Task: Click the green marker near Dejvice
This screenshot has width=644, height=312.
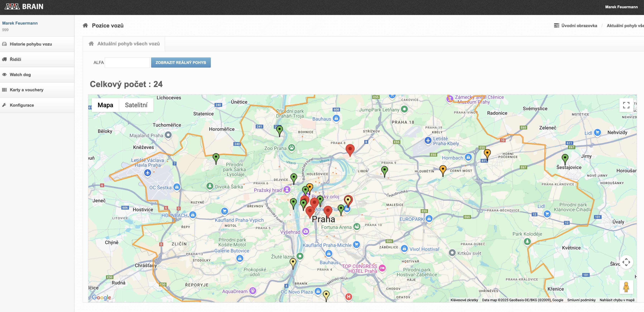Action: pyautogui.click(x=294, y=179)
